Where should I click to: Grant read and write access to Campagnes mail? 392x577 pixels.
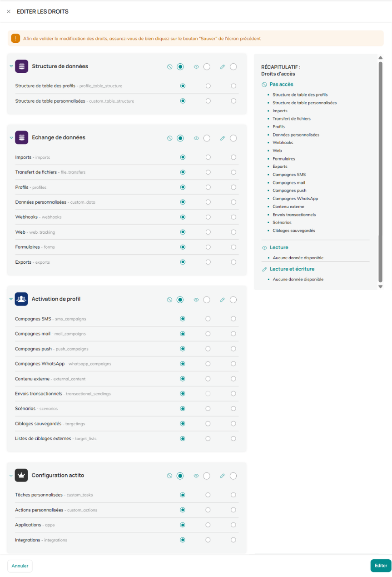tap(233, 334)
